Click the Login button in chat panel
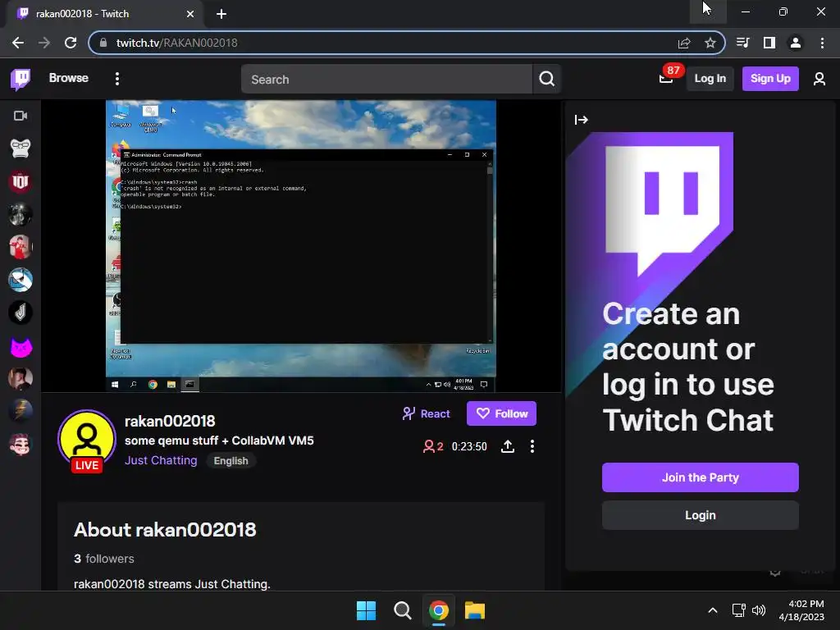This screenshot has height=630, width=840. 701,515
